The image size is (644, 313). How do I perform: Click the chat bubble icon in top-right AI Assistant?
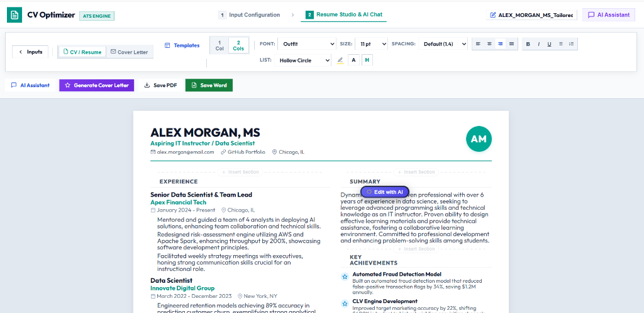[591, 15]
